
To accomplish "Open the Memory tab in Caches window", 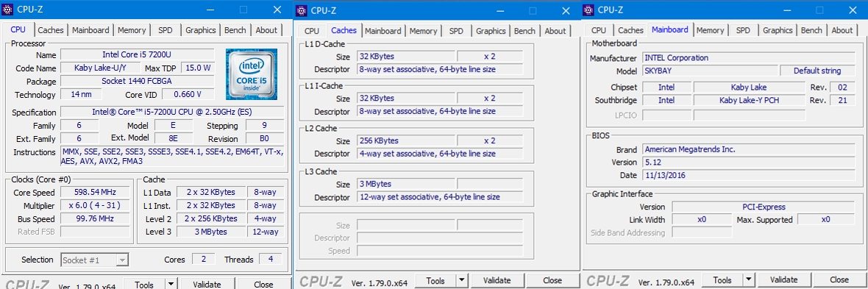I will click(424, 31).
